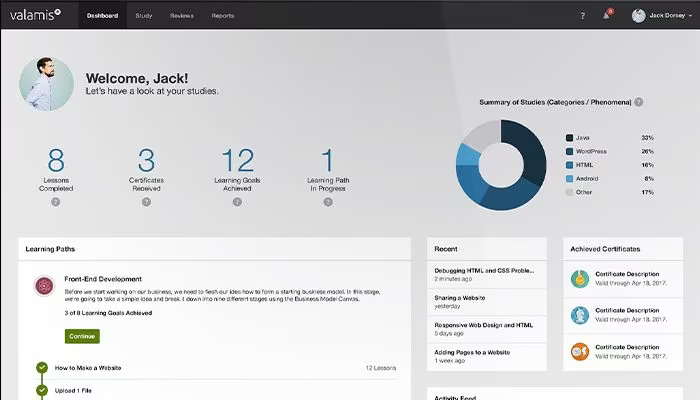Screen dimensions: 700x400
Task: Open the Dashboard tab
Action: pyautogui.click(x=102, y=16)
